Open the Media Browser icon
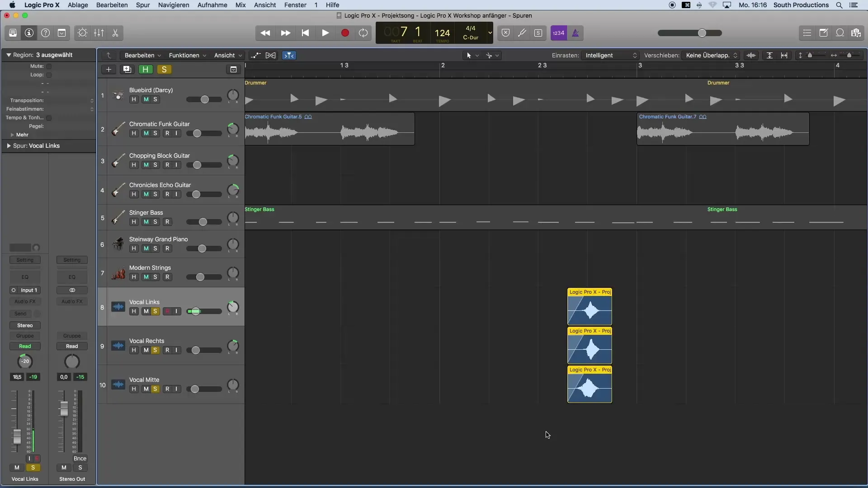Viewport: 868px width, 488px height. 856,33
